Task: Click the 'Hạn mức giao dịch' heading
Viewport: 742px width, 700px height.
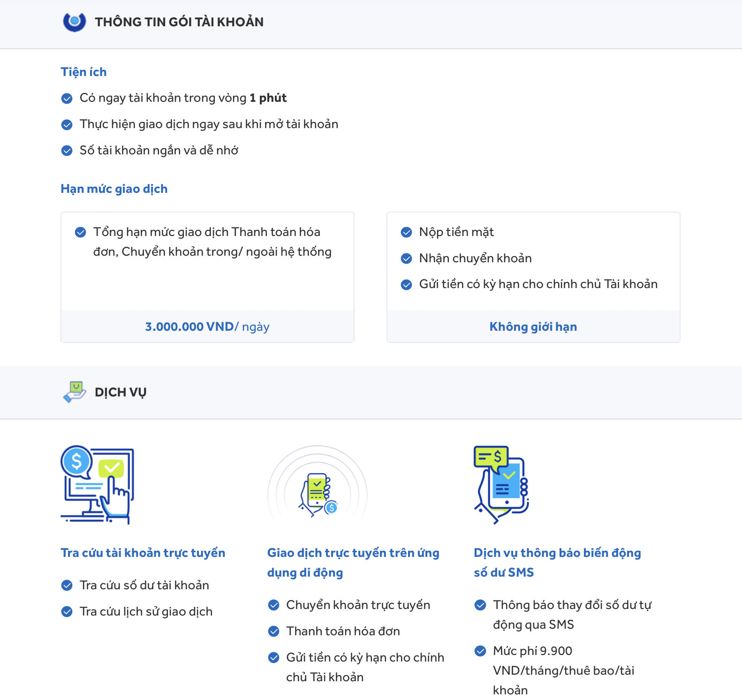Action: click(x=114, y=189)
